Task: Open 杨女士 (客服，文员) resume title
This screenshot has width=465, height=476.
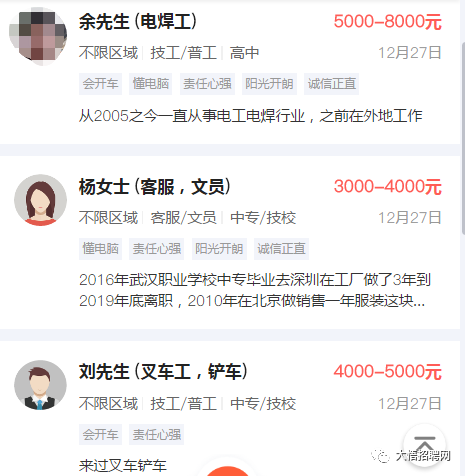Action: pyautogui.click(x=154, y=187)
